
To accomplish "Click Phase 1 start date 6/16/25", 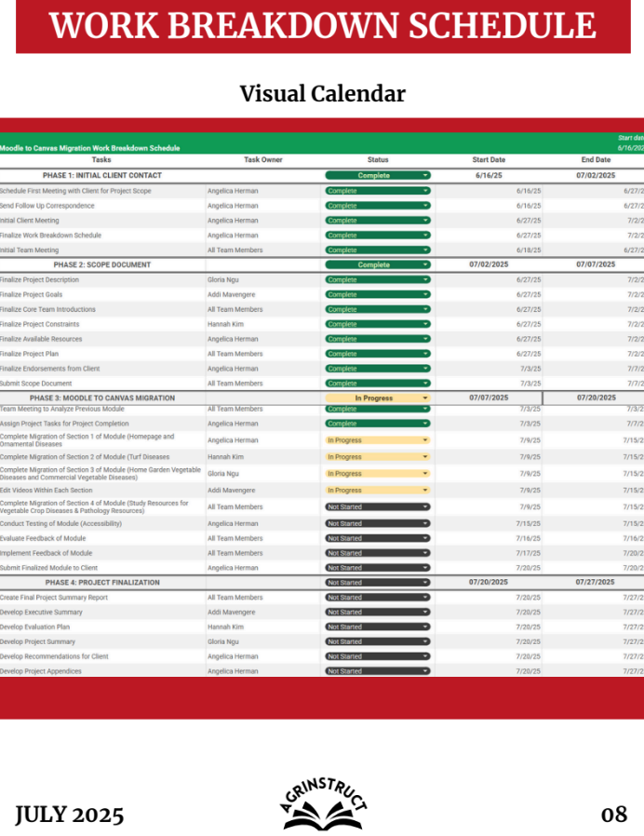I will [x=489, y=175].
